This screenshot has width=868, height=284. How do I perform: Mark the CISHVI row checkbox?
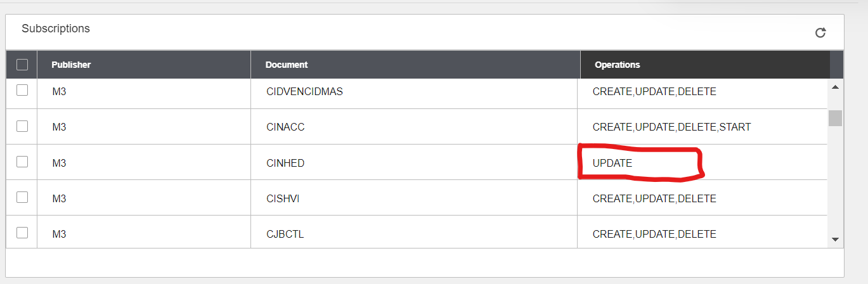tap(22, 197)
